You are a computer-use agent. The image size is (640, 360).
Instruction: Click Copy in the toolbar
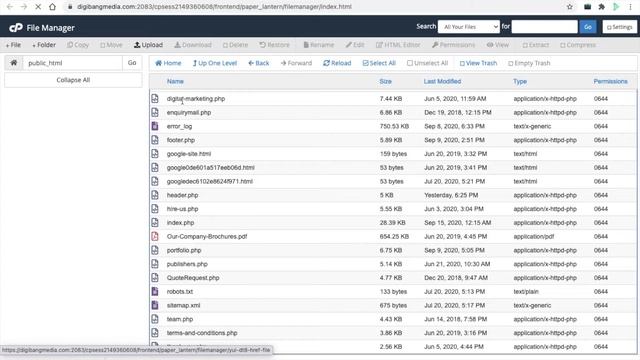[78, 45]
